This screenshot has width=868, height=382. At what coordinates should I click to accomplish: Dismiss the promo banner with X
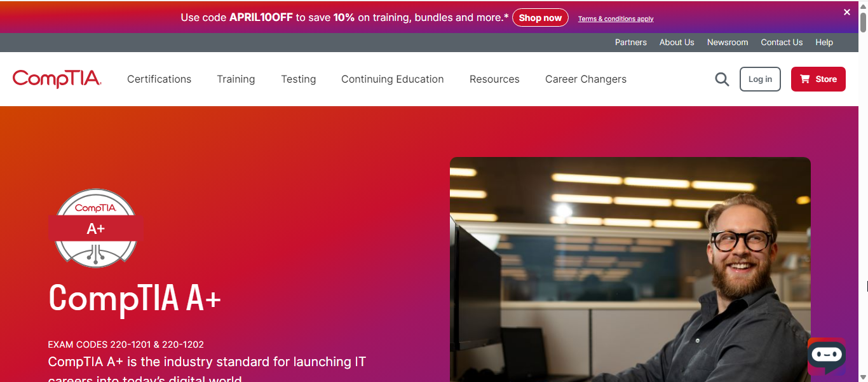(x=846, y=12)
